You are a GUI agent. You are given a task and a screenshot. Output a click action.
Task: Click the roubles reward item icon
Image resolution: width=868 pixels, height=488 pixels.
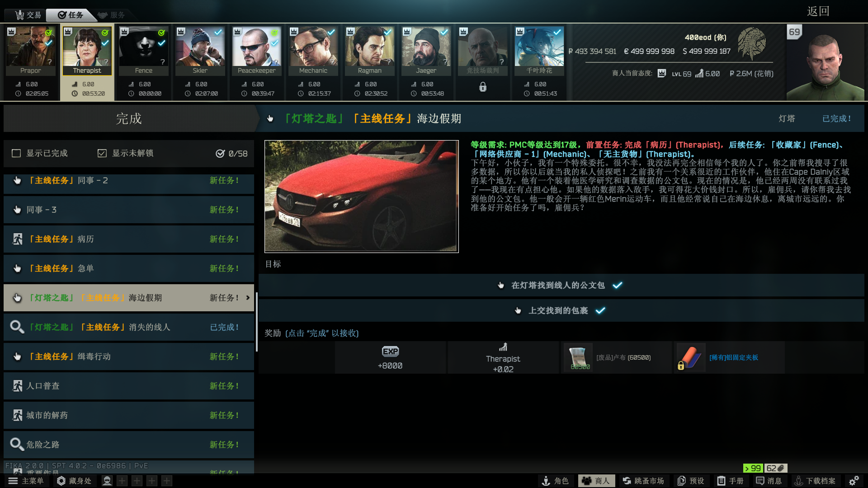click(x=578, y=357)
